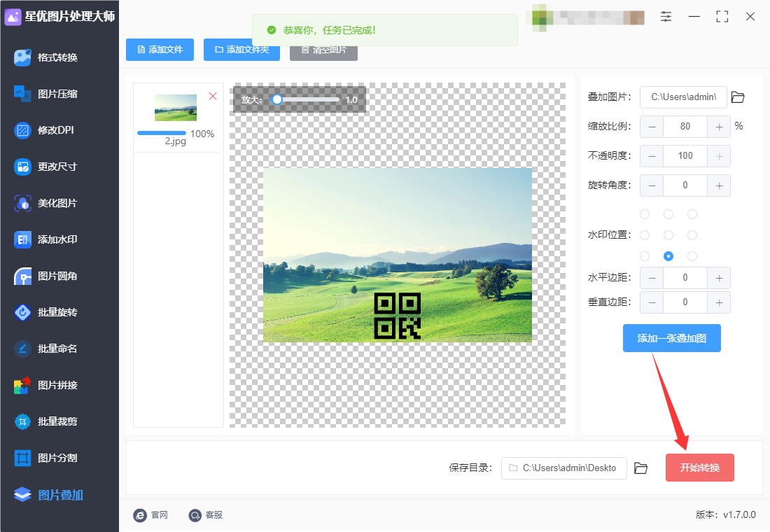
Task: Click the 水平边距 value field
Action: (x=685, y=278)
